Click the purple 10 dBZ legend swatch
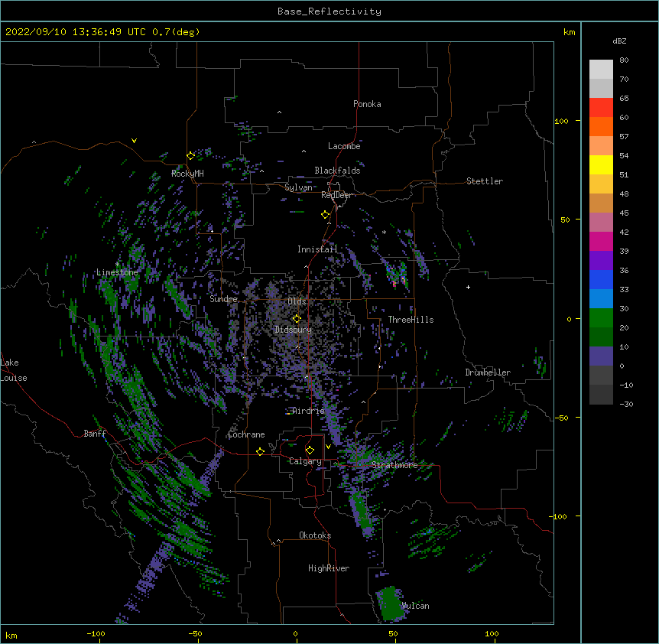The height and width of the screenshot is (644, 659). 601,356
